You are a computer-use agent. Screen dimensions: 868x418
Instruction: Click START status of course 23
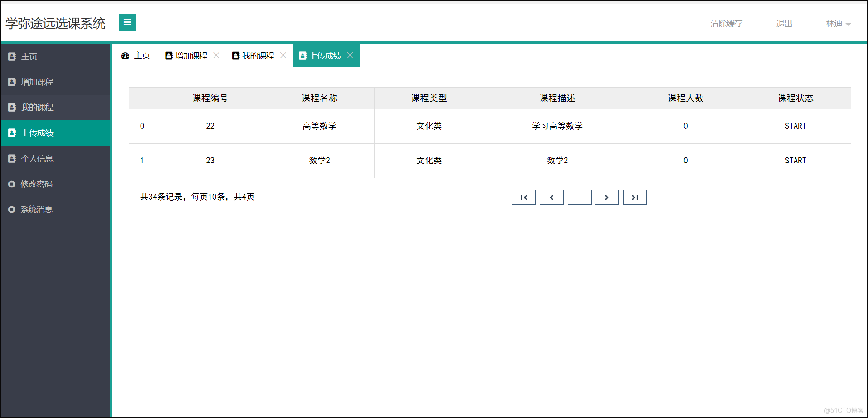[796, 161]
